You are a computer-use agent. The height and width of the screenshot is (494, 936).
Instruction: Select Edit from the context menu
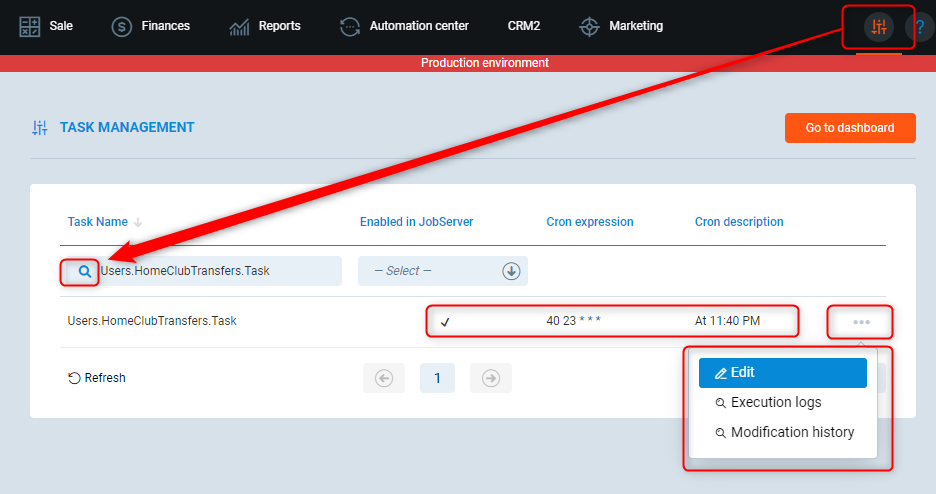point(782,372)
